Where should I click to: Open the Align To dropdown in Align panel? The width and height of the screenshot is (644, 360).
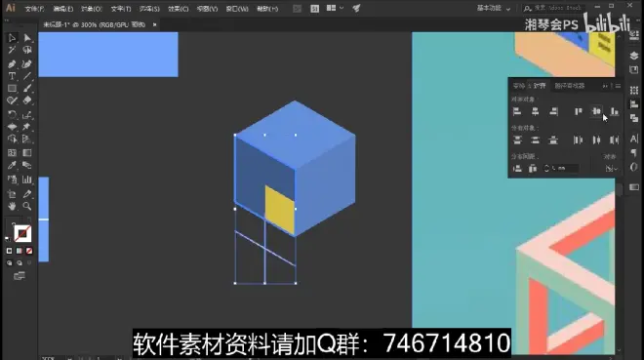coord(611,169)
